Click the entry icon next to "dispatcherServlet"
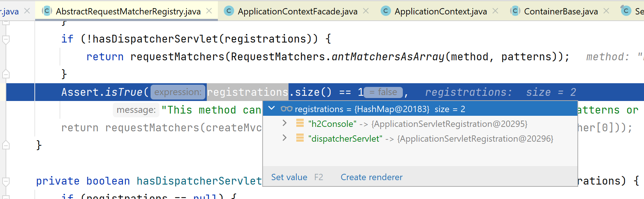This screenshot has width=644, height=199. click(x=300, y=138)
